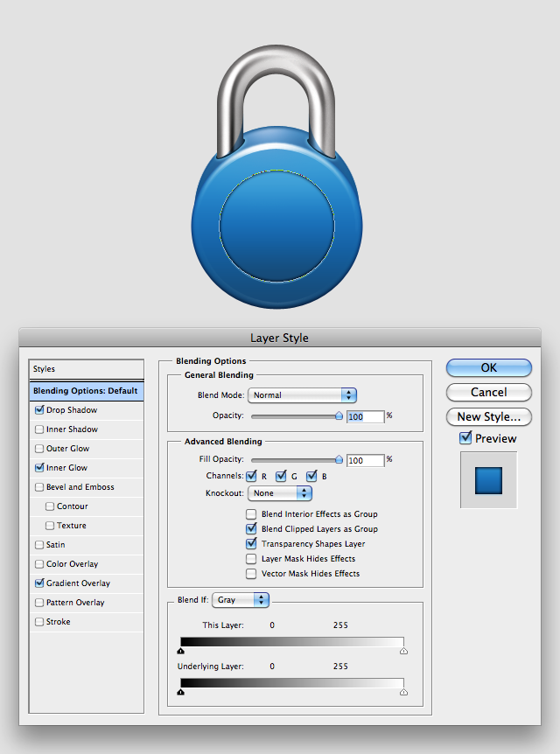This screenshot has height=754, width=560.
Task: Toggle Blend Clipped Layers as Group
Action: point(251,529)
